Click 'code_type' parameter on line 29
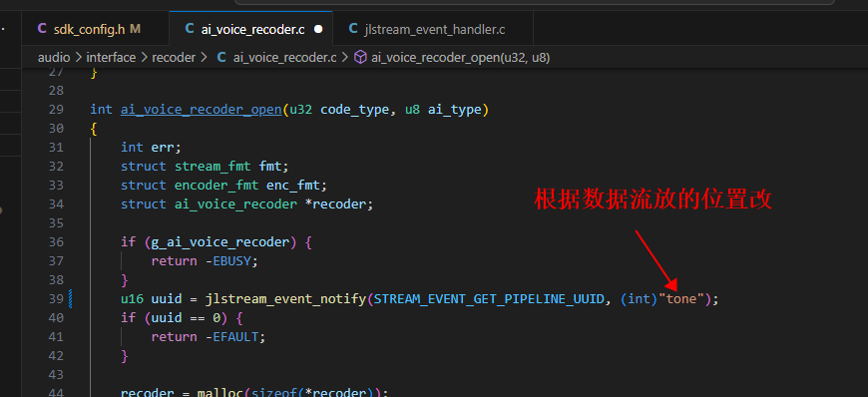 point(355,110)
